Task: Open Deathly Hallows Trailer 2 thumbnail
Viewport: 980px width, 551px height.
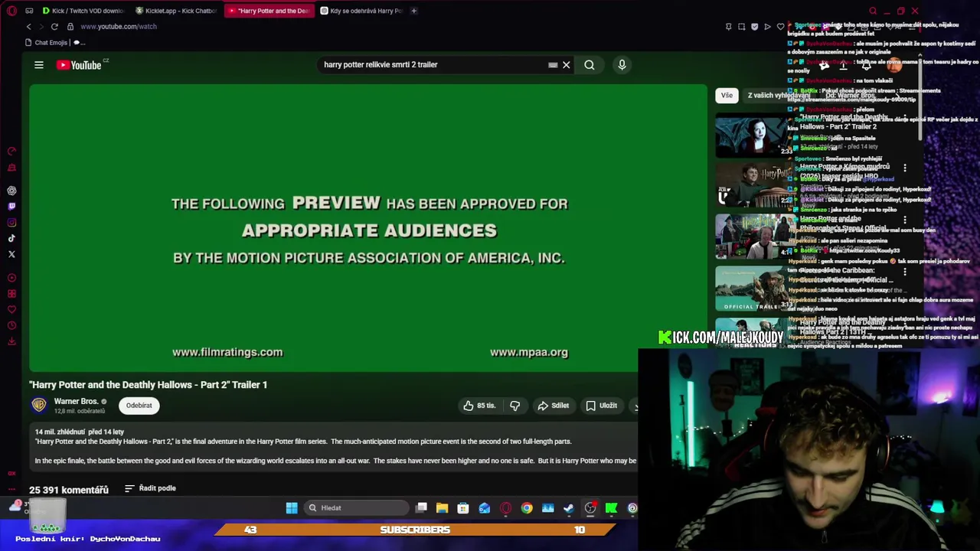Action: (753, 135)
